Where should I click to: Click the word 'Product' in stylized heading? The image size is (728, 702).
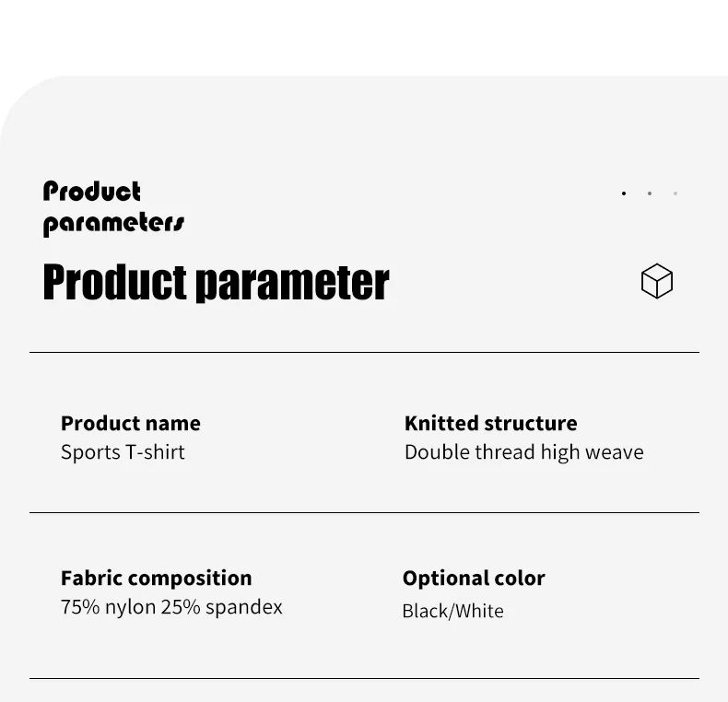pyautogui.click(x=92, y=192)
